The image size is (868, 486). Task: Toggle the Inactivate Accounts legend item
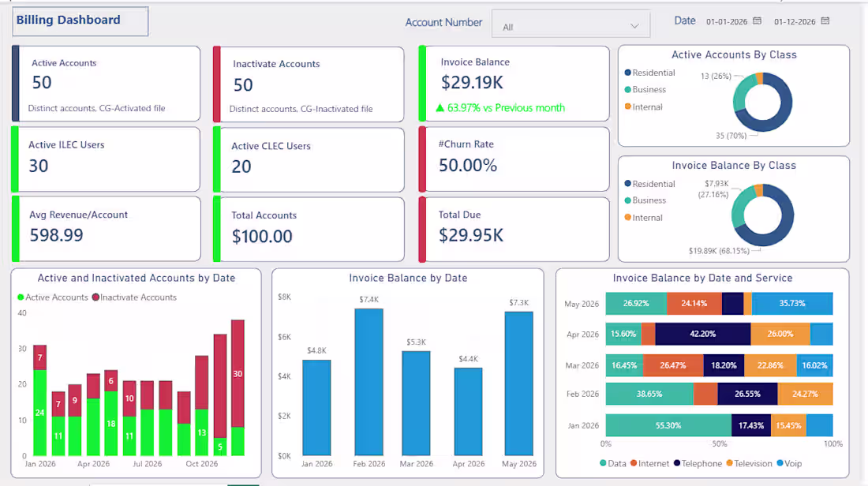click(x=134, y=297)
